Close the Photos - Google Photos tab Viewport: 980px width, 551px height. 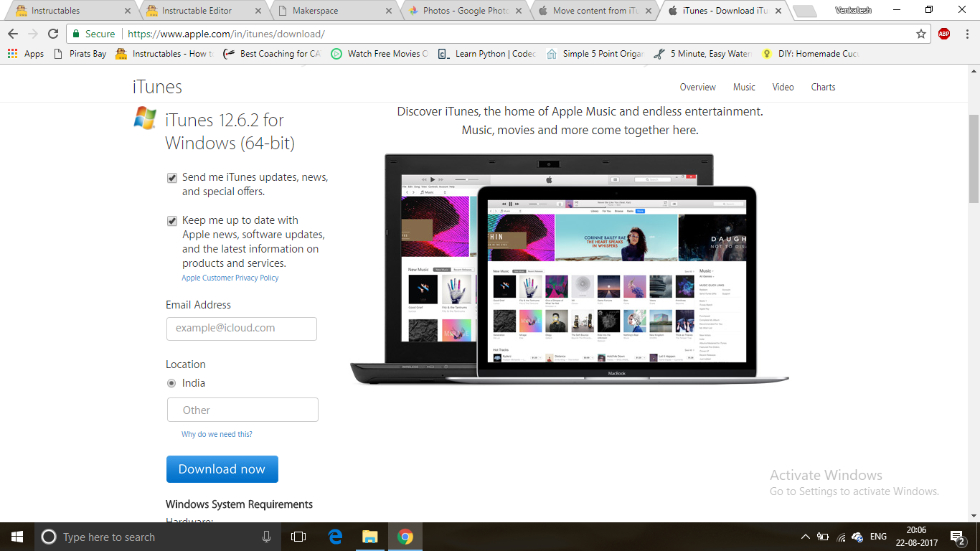[520, 11]
